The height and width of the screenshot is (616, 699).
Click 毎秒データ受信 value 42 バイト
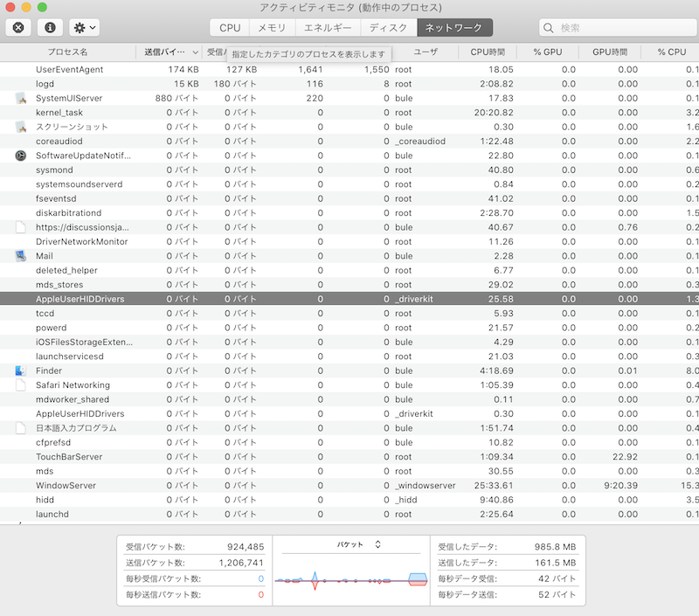[x=557, y=578]
